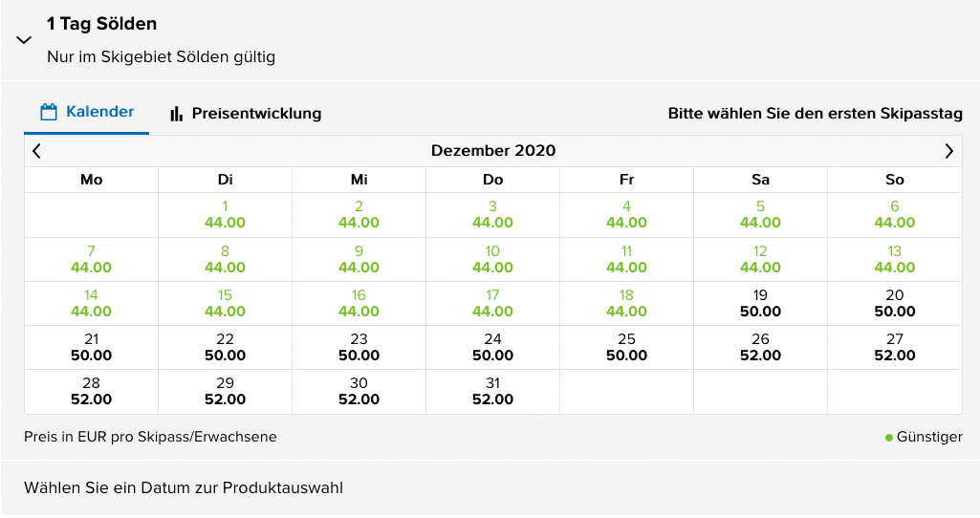This screenshot has width=980, height=518.
Task: Choose December 31 as first day
Action: point(493,391)
